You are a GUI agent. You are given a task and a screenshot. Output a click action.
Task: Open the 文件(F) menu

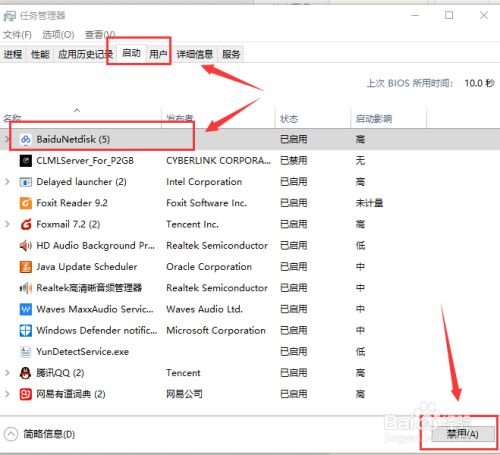pos(17,35)
